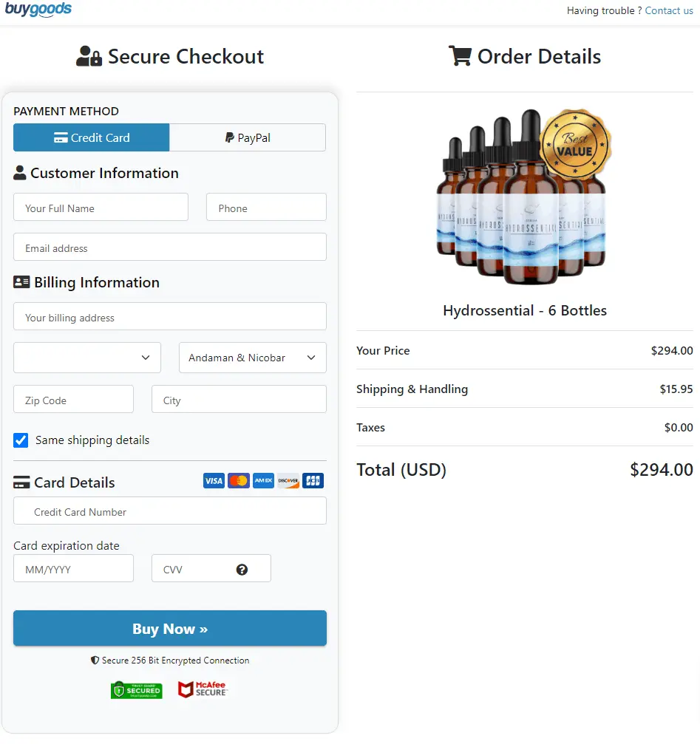The width and height of the screenshot is (700, 744).
Task: Switch to the PayPal payment tab
Action: coord(248,137)
